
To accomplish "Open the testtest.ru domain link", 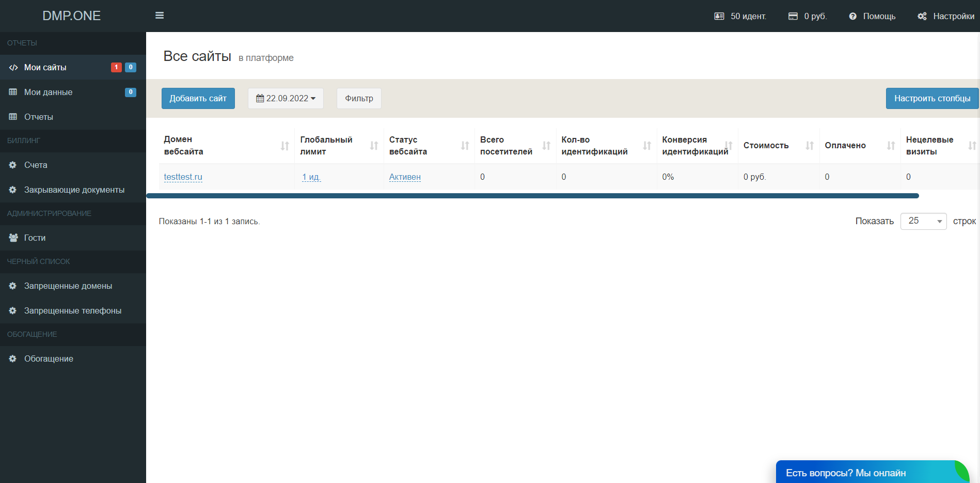I will [x=183, y=177].
